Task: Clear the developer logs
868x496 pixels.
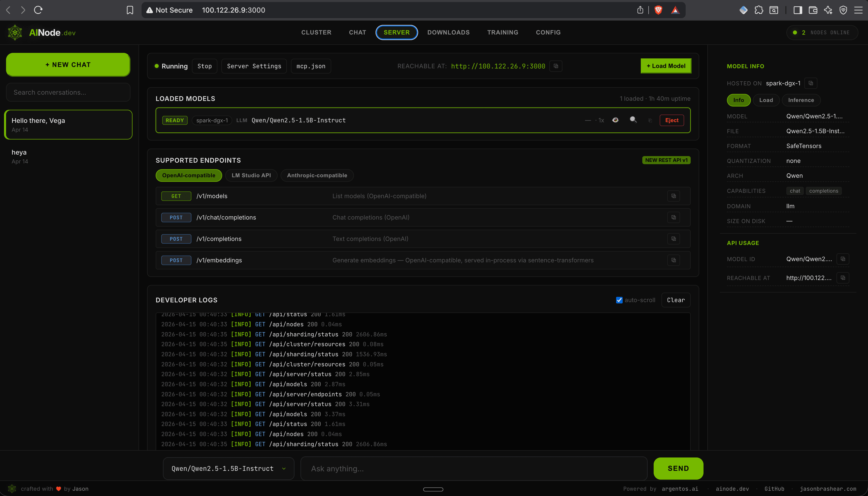Action: coord(676,300)
